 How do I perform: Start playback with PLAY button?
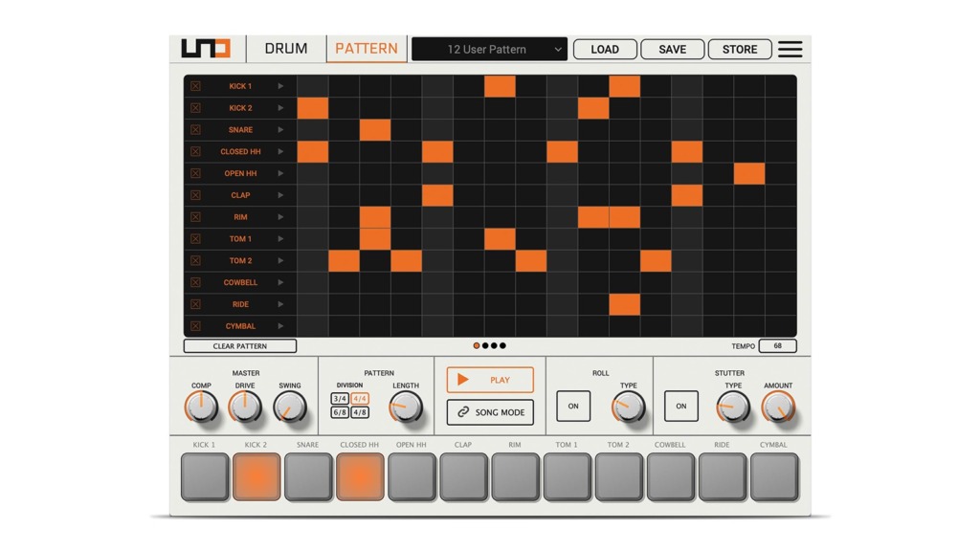pyautogui.click(x=491, y=380)
